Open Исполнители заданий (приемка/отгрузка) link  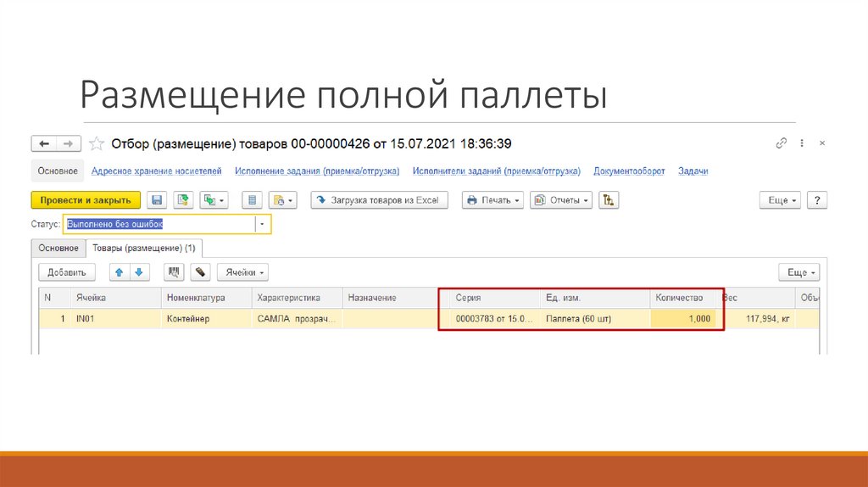tap(496, 171)
